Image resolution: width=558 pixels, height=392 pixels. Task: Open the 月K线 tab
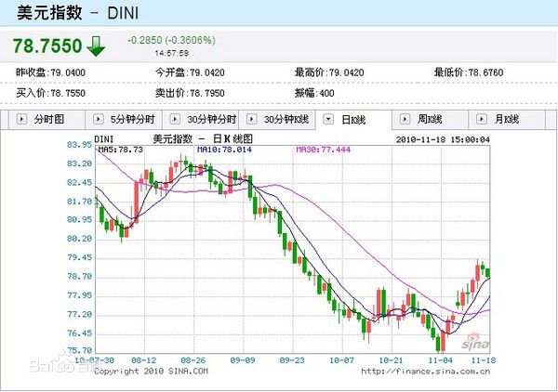507,120
